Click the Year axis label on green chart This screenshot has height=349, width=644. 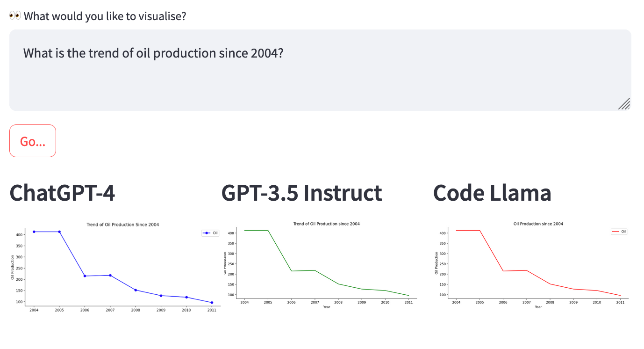(x=326, y=307)
